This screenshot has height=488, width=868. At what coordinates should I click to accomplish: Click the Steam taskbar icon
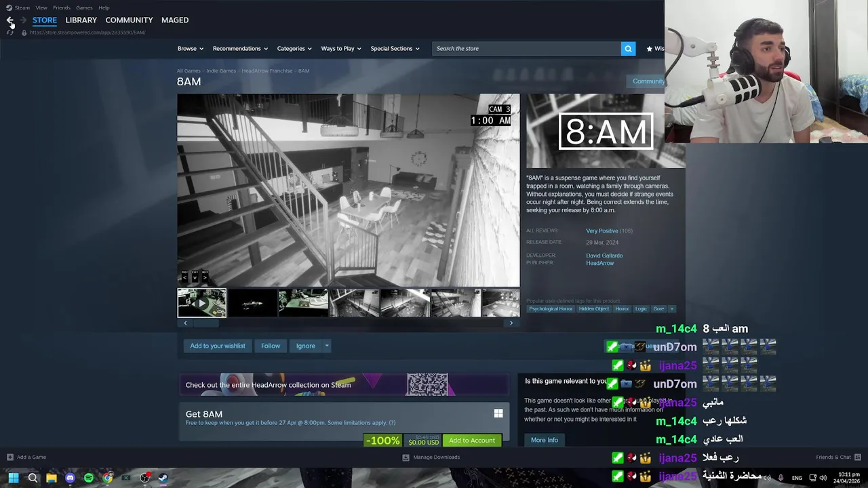163,478
